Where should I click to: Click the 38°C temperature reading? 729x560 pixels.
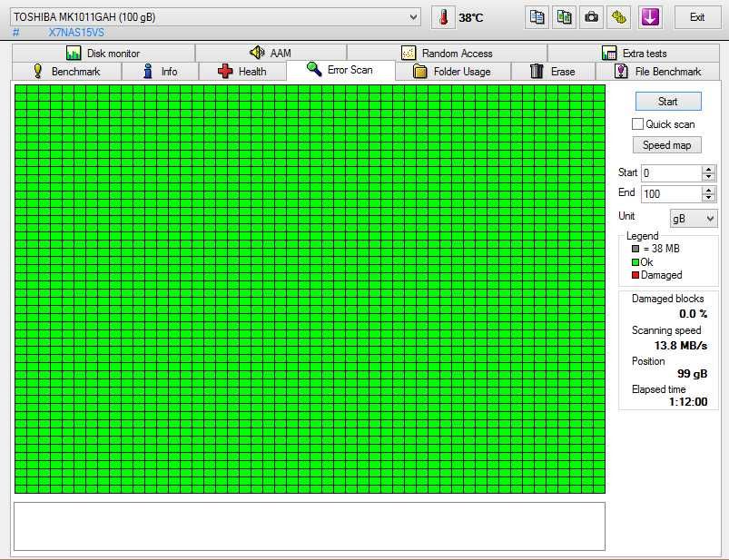point(470,17)
